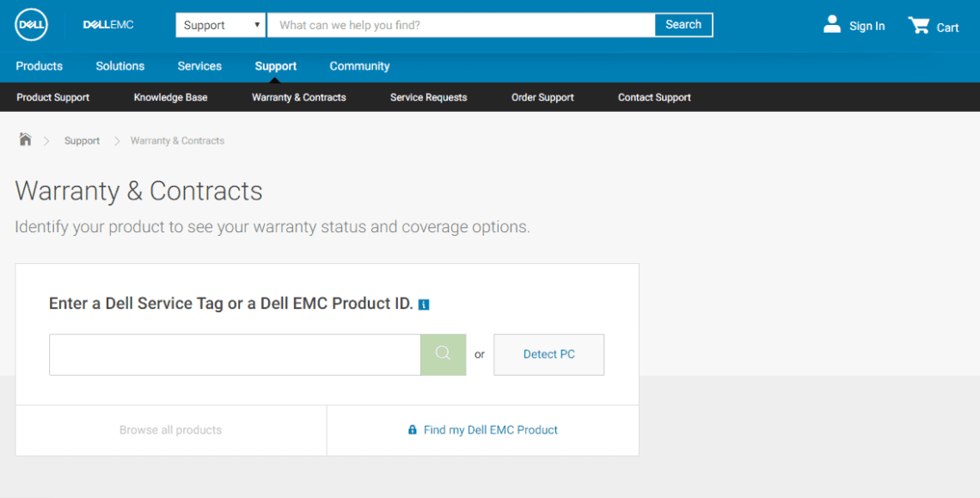980x498 pixels.
Task: Open the Service Requests tab
Action: click(428, 97)
